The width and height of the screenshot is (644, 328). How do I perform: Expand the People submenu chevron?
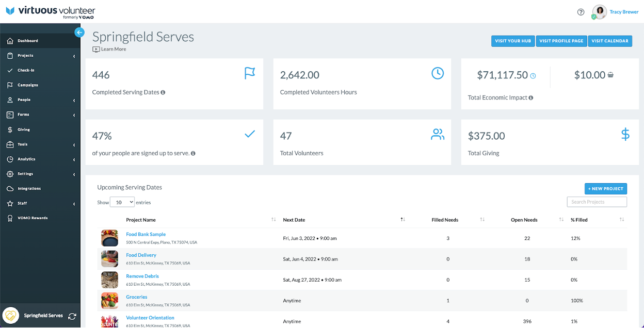(74, 100)
